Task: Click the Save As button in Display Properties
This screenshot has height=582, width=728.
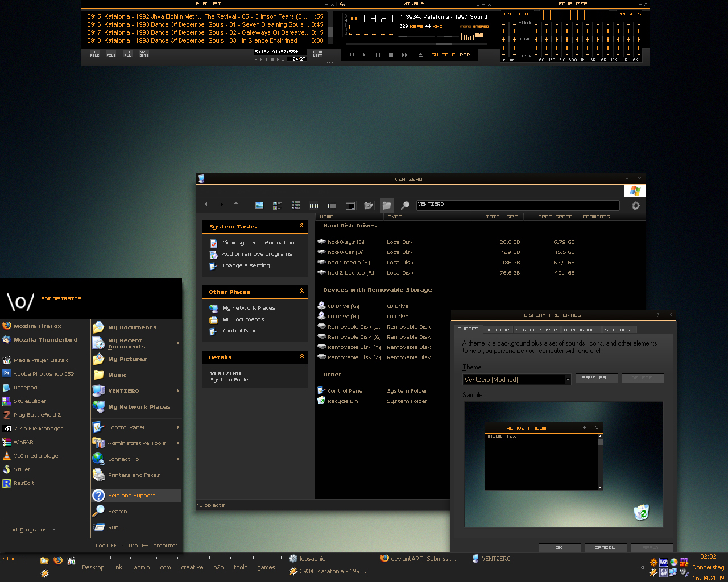Action: coord(597,378)
